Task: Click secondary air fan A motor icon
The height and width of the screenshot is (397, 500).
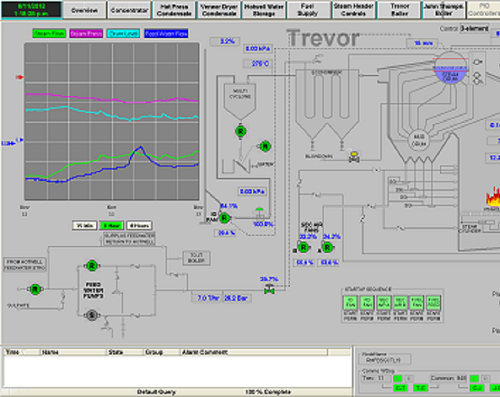Action: point(327,247)
